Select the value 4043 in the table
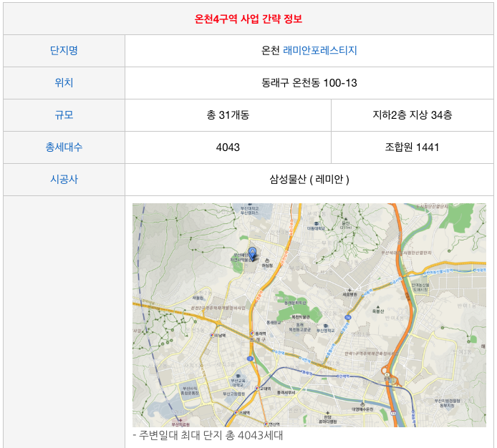 [228, 147]
